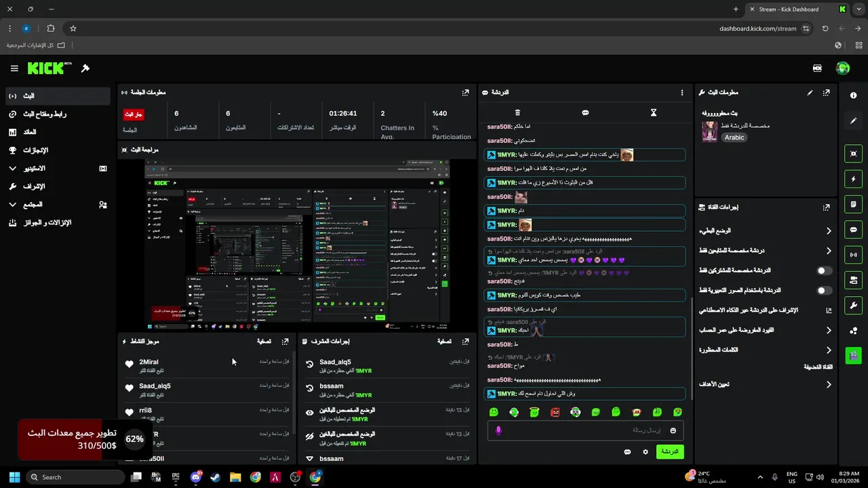The height and width of the screenshot is (488, 868).
Task: Open الإشراف moderation item in sidebar
Action: click(x=58, y=186)
